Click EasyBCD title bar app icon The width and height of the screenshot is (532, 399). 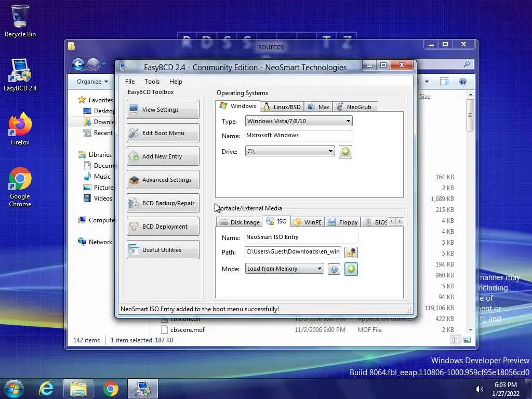coord(123,67)
